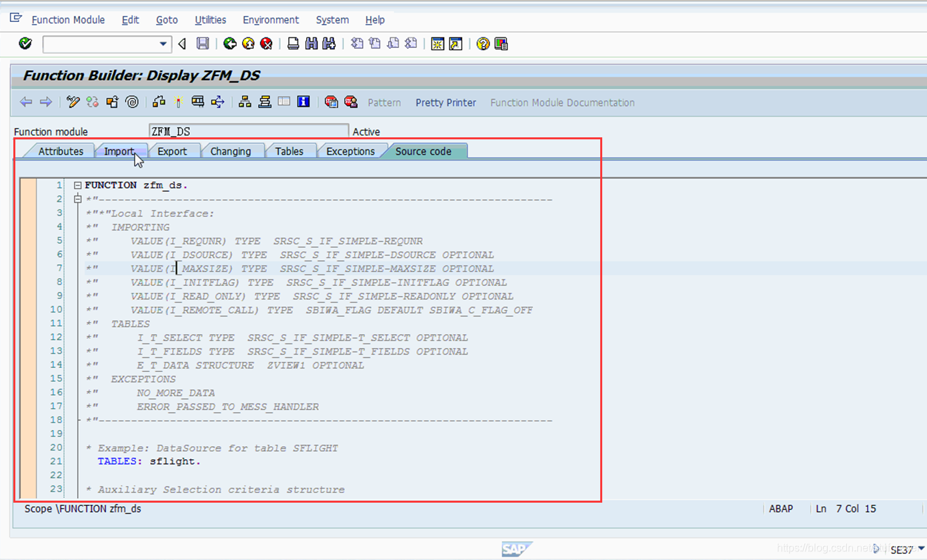Collapse the command field with the triangle

tap(182, 44)
